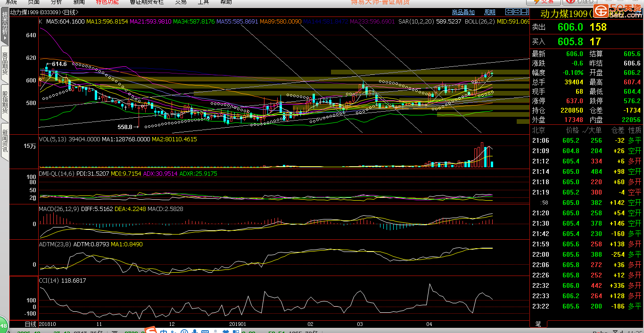Select the 21:12 trade row
The width and height of the screenshot is (644, 333).
tap(586, 161)
